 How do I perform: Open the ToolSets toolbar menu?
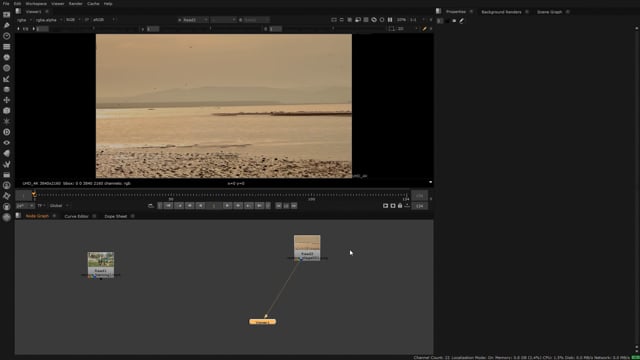pos(7,164)
